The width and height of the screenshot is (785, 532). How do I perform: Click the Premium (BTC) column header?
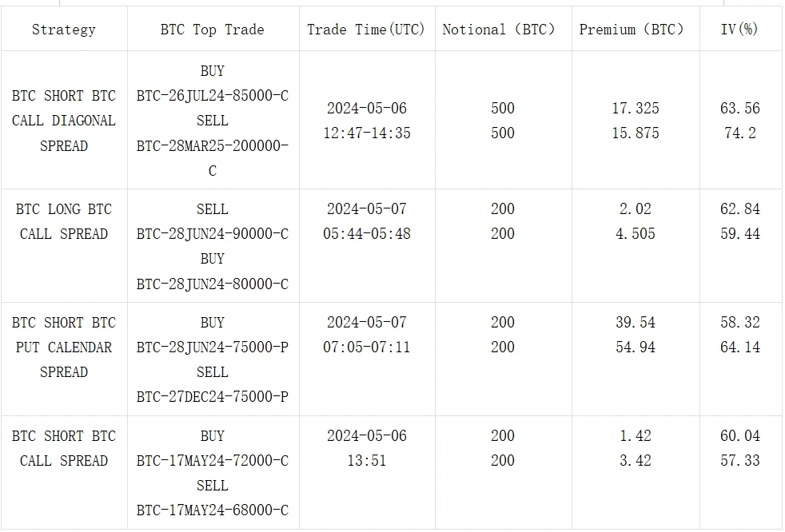pos(636,30)
